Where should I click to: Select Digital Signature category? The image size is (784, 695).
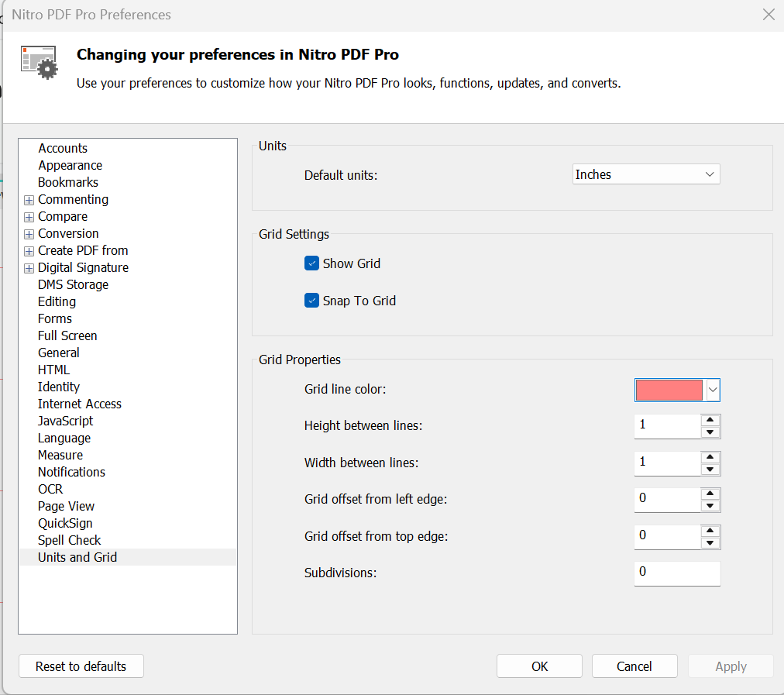[83, 267]
